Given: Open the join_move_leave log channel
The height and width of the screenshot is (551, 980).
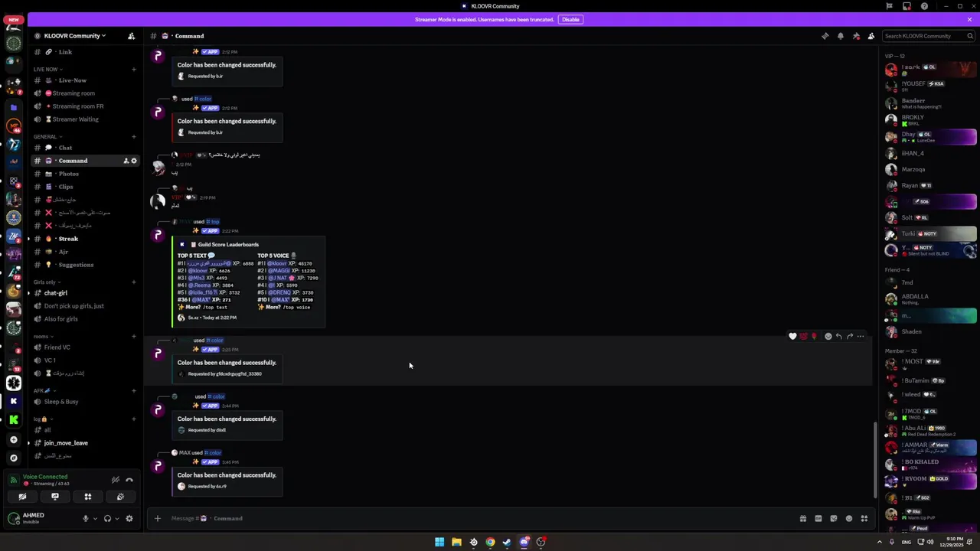Looking at the screenshot, I should coord(84,443).
